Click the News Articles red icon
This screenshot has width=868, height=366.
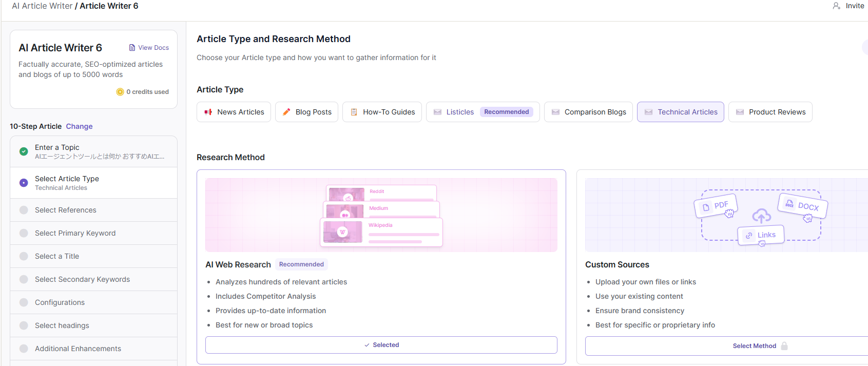(208, 112)
